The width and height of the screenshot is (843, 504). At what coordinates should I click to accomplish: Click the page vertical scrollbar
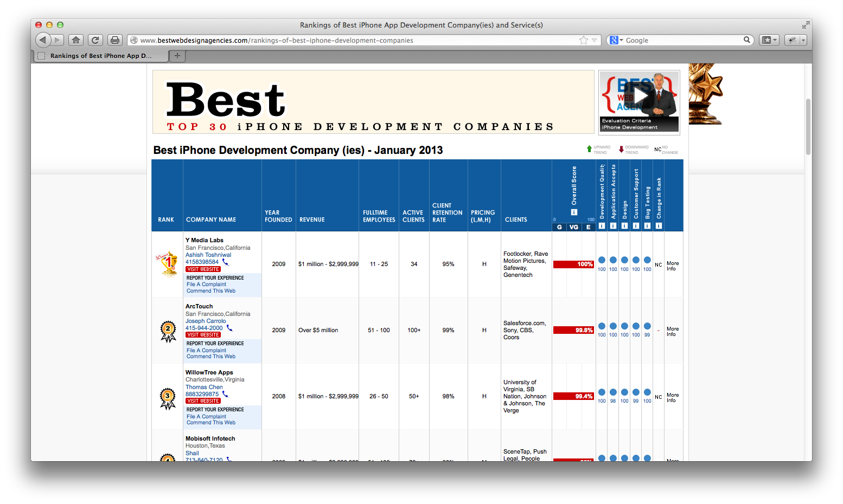click(808, 127)
